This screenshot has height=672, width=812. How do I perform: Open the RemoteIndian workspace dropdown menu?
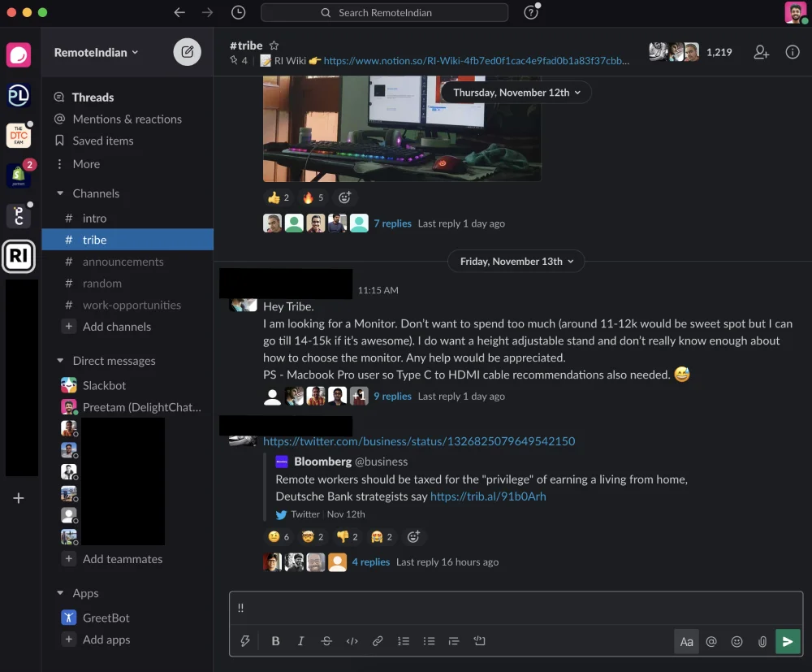(x=96, y=52)
